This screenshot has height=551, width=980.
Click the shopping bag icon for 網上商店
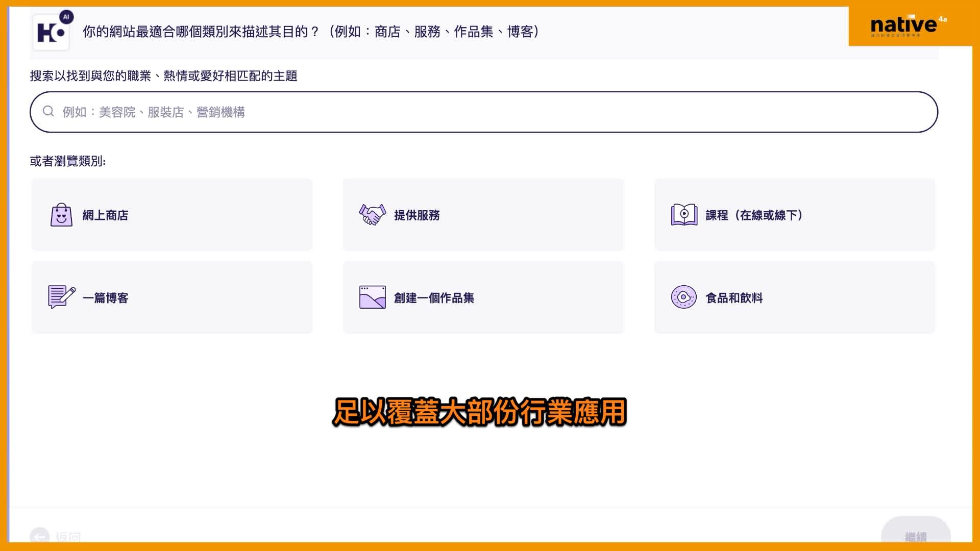[61, 215]
